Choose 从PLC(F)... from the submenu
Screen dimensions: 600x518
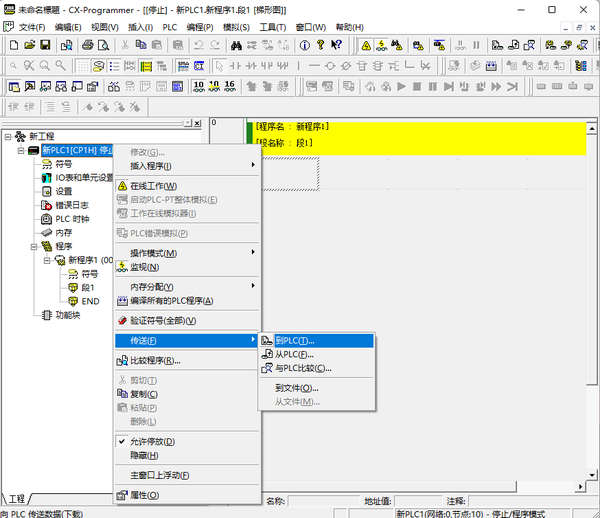click(x=317, y=355)
